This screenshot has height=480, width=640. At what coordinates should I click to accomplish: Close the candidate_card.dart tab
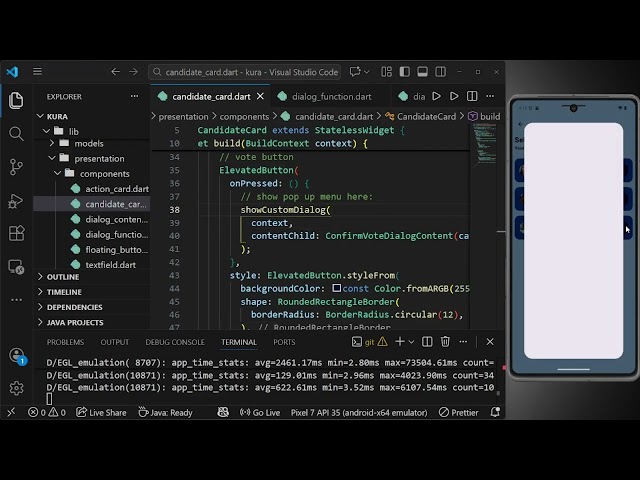tap(260, 97)
